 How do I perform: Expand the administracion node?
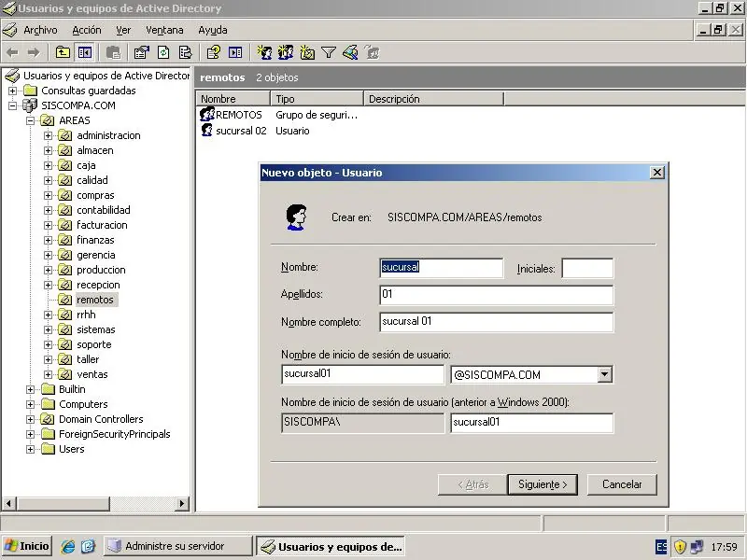(48, 135)
